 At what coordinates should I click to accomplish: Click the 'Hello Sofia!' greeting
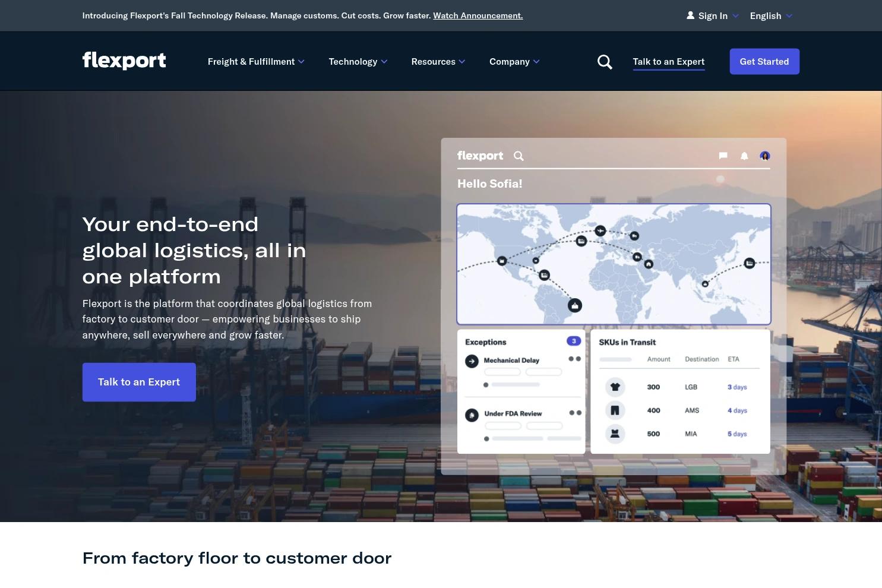(x=490, y=184)
